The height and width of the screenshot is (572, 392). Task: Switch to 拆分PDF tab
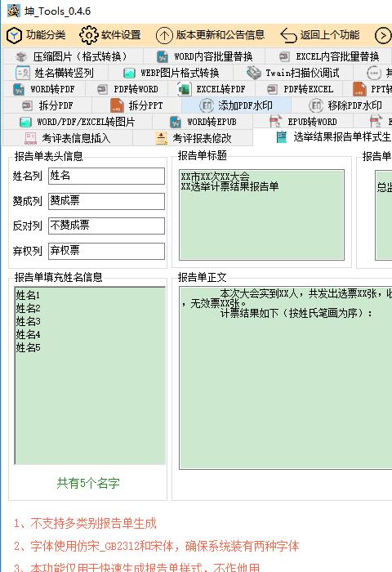[x=47, y=105]
